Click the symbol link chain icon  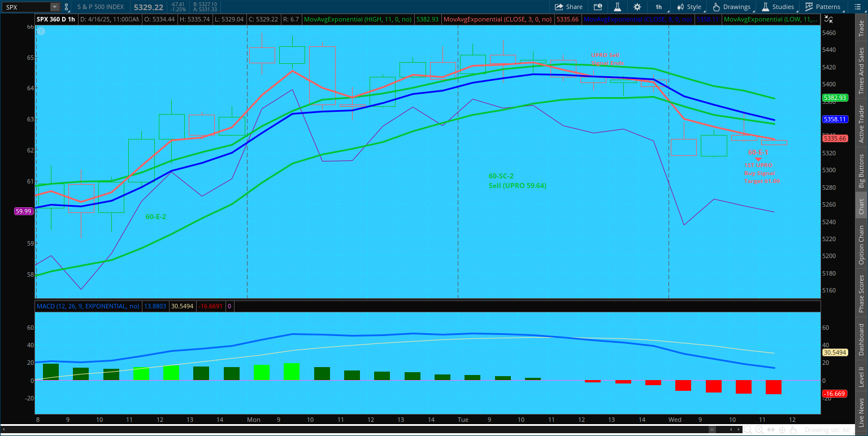pos(67,7)
